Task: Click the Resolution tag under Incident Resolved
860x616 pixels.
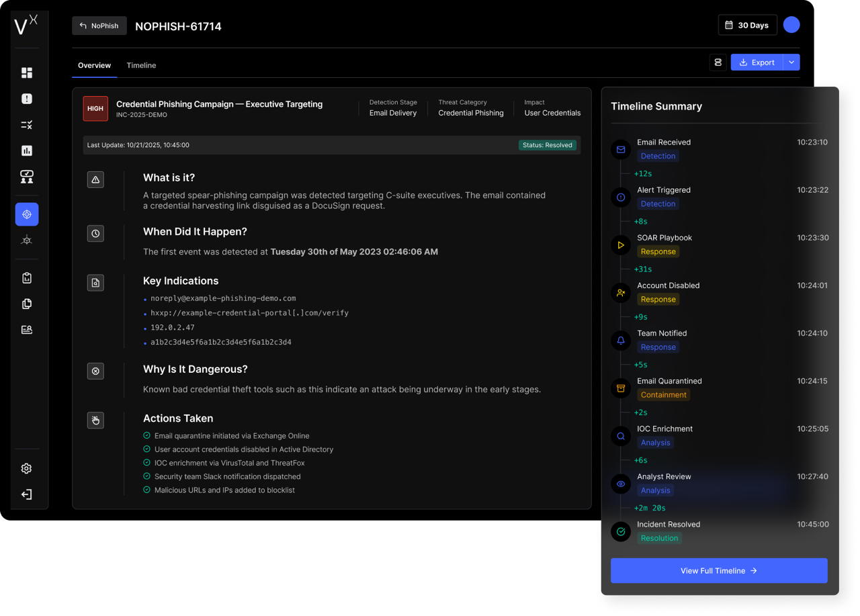Action: click(x=659, y=538)
